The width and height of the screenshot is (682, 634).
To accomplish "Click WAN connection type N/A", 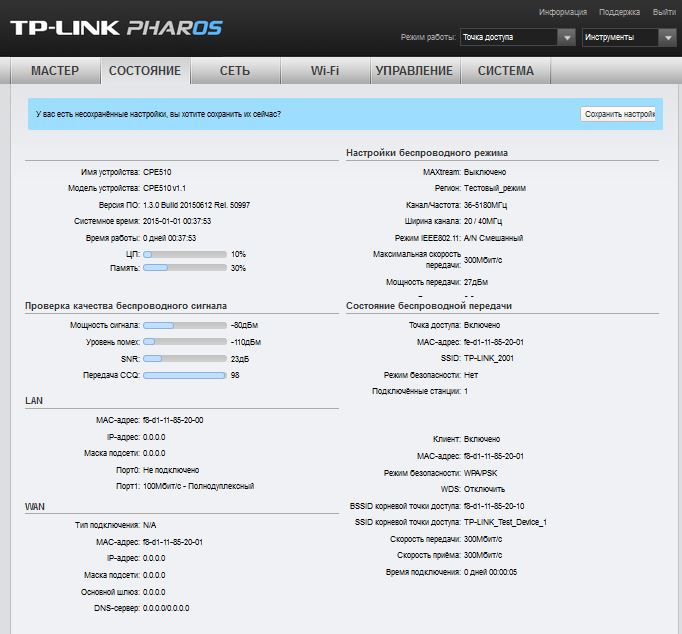I will point(150,525).
